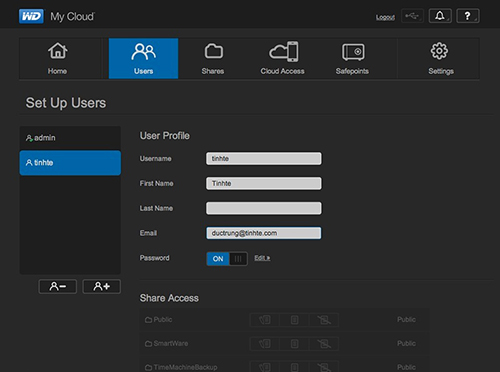This screenshot has height=372, width=500.
Task: Open the help question mark icon
Action: [x=468, y=16]
